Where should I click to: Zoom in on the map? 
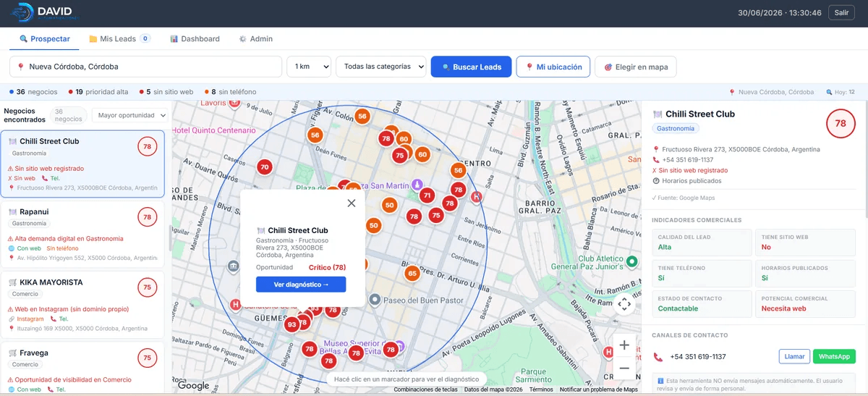click(x=624, y=345)
